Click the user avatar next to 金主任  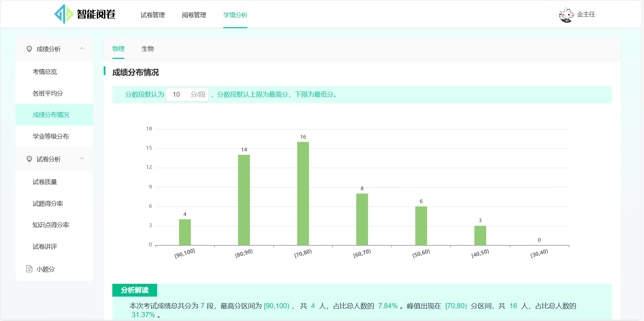coord(566,14)
